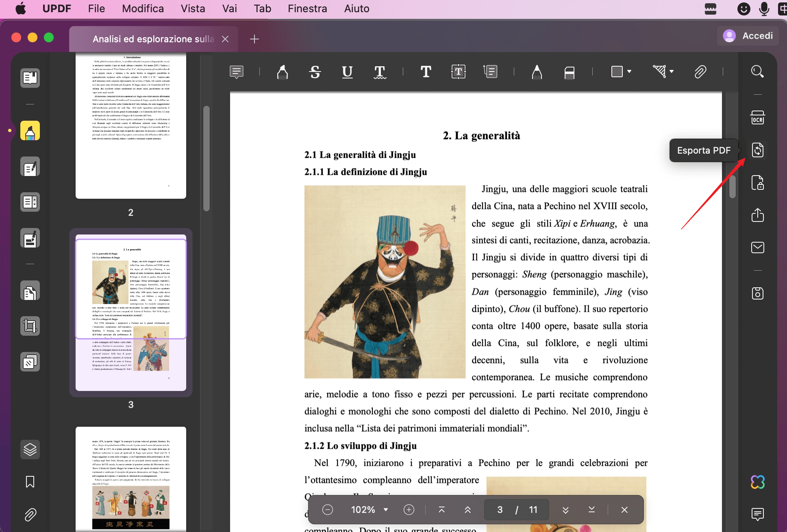Viewport: 787px width, 532px height.
Task: Open the Fill and sign form tool
Action: coord(30,238)
